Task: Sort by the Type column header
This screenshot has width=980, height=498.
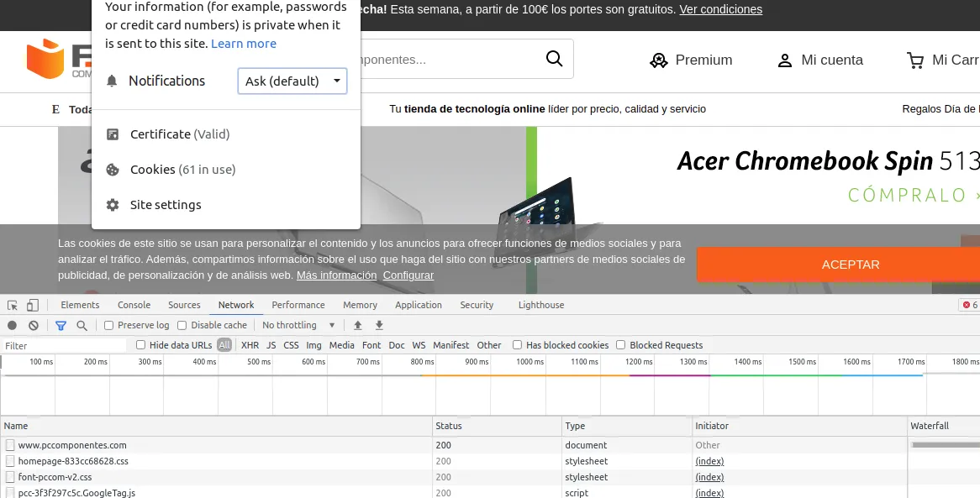Action: pyautogui.click(x=627, y=426)
